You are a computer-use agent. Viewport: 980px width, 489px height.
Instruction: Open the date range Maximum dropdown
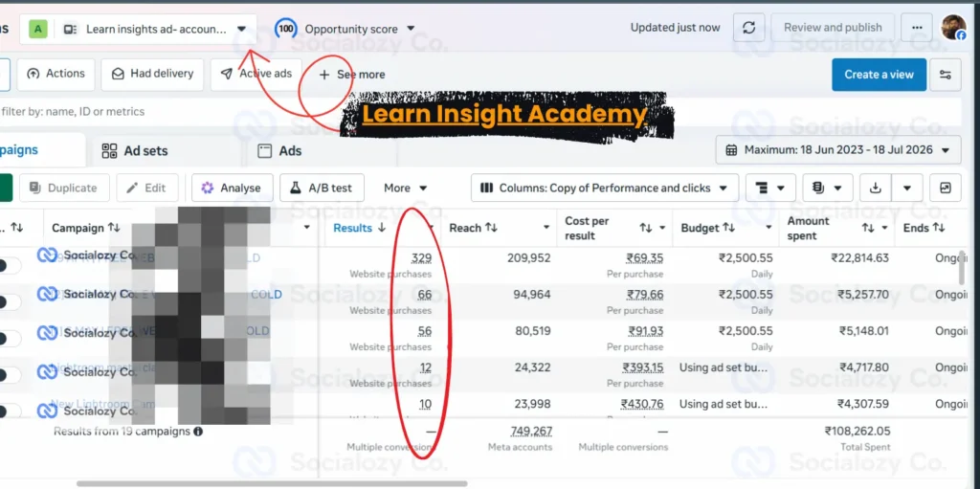click(x=838, y=150)
